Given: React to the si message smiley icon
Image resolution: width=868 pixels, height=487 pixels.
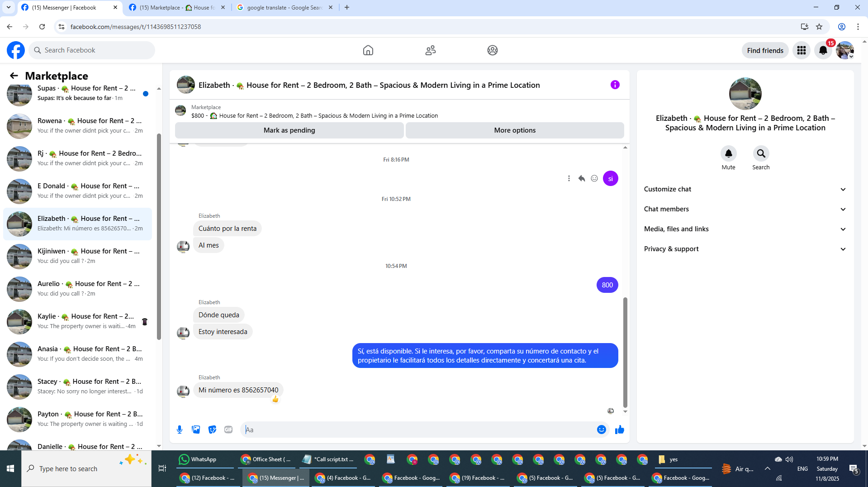Looking at the screenshot, I should (x=594, y=178).
